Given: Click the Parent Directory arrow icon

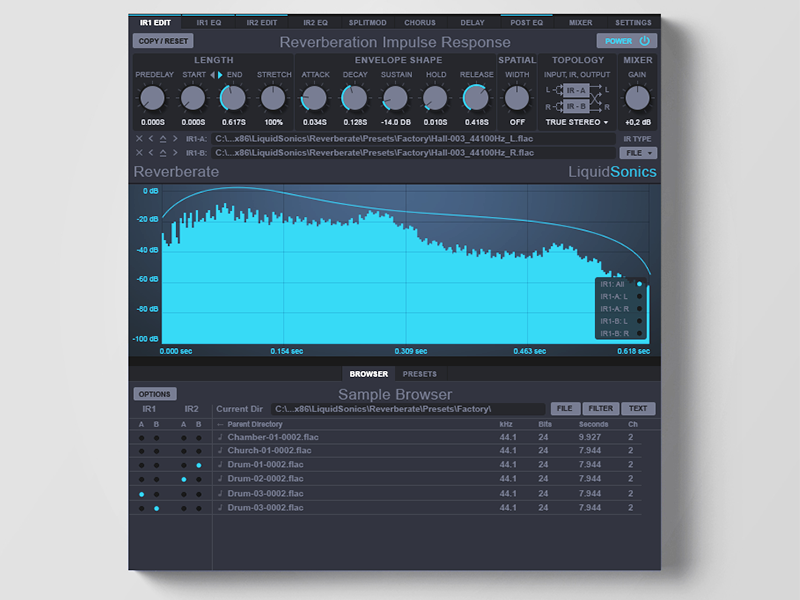Looking at the screenshot, I should point(220,424).
